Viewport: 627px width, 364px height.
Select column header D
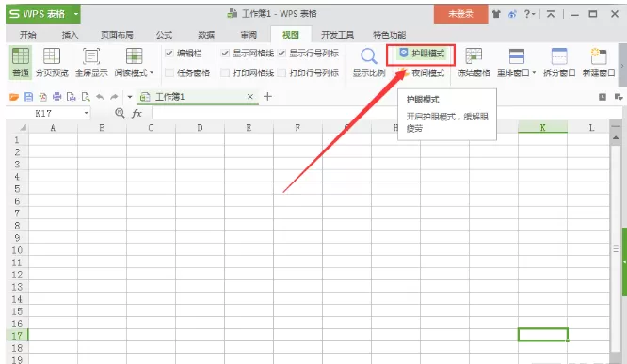(200, 128)
